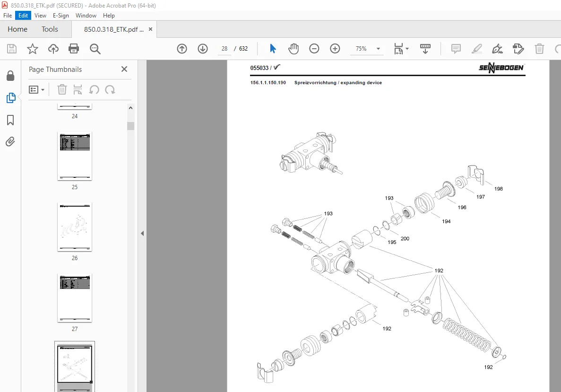
Task: Switch to the Tools tab
Action: click(50, 29)
